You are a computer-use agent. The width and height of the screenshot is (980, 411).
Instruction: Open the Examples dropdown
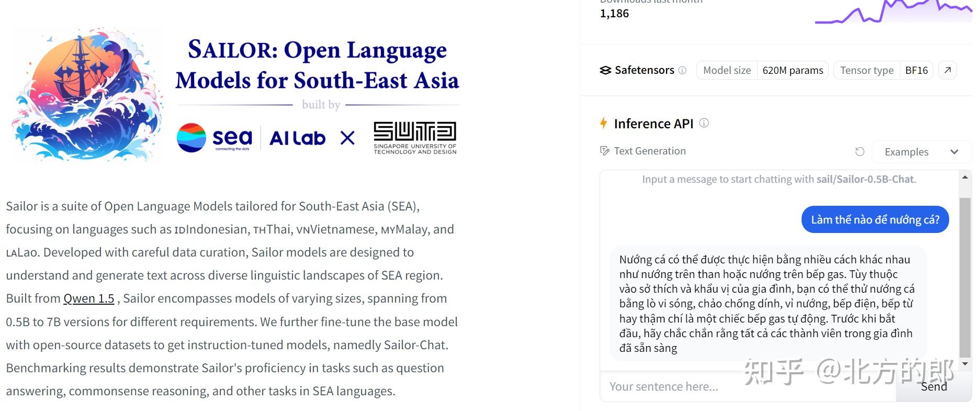point(921,152)
